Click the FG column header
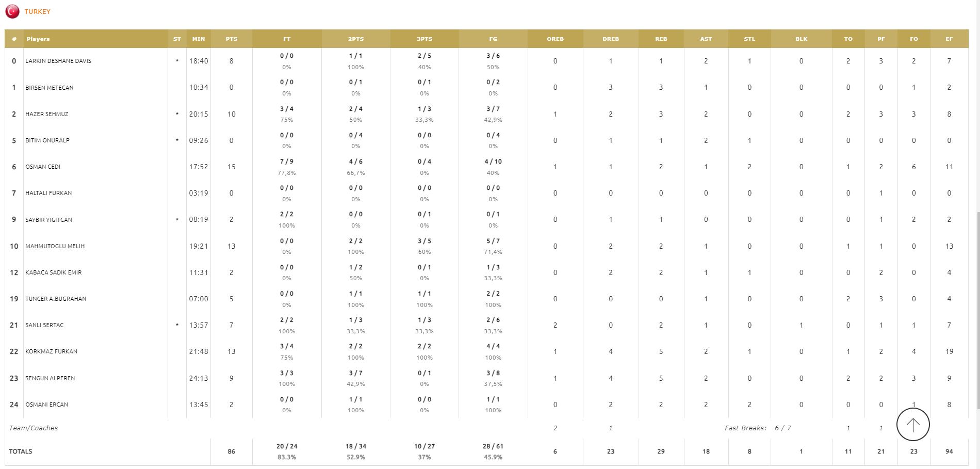 [493, 39]
